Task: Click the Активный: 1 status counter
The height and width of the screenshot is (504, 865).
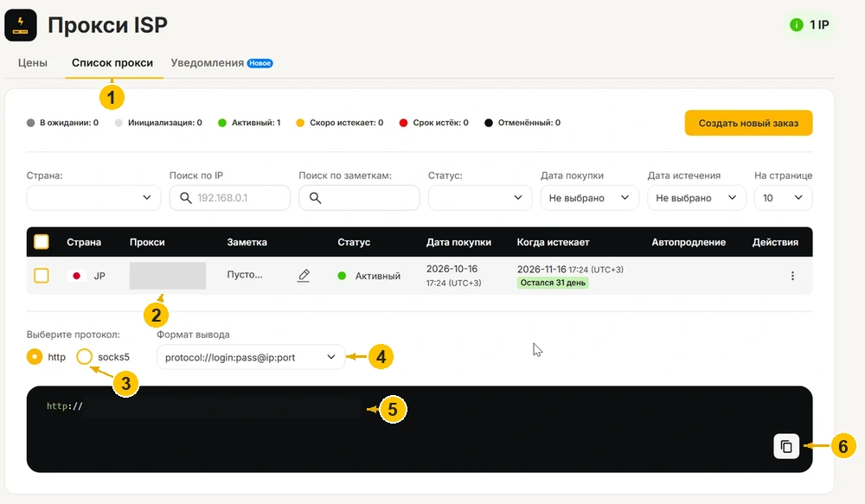Action: (249, 123)
